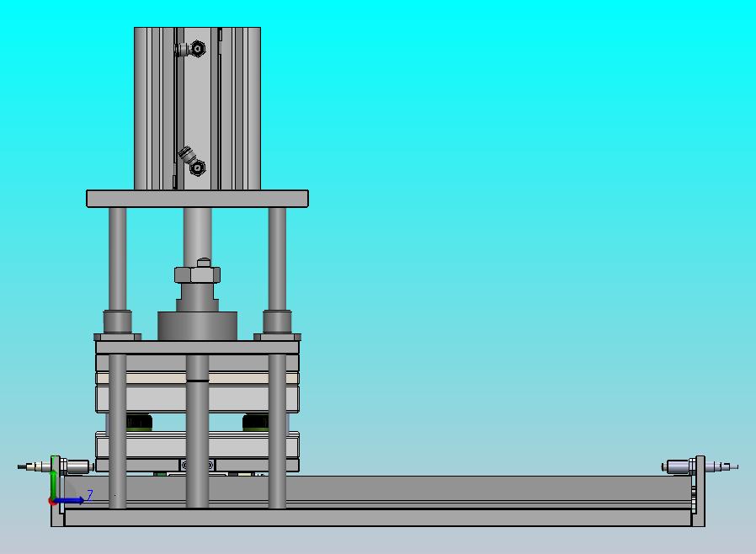Select the bottom base plate

coord(379,518)
